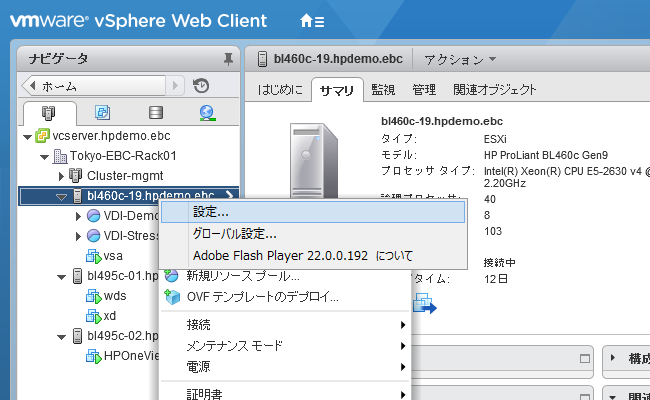650x400 pixels.
Task: Click the VDI-Demo resource pool icon
Action: [x=93, y=216]
